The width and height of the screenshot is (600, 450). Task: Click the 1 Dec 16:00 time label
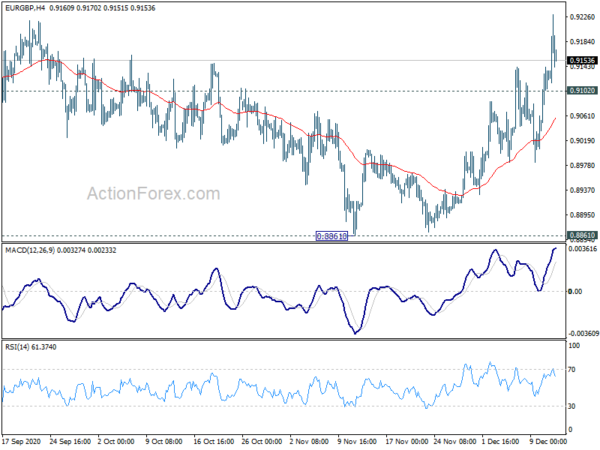click(x=501, y=441)
